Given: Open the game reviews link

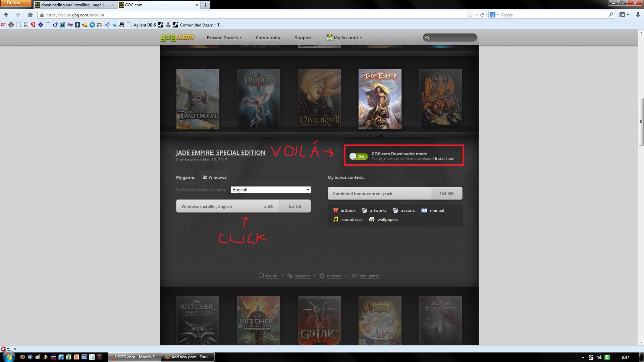Looking at the screenshot, I should click(x=334, y=276).
